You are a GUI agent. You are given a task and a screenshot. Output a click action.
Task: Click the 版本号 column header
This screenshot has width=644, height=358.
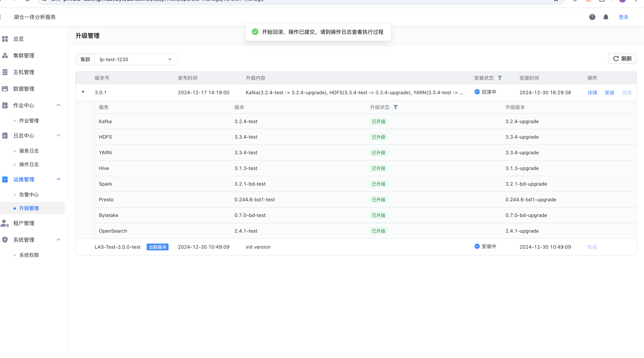click(102, 78)
